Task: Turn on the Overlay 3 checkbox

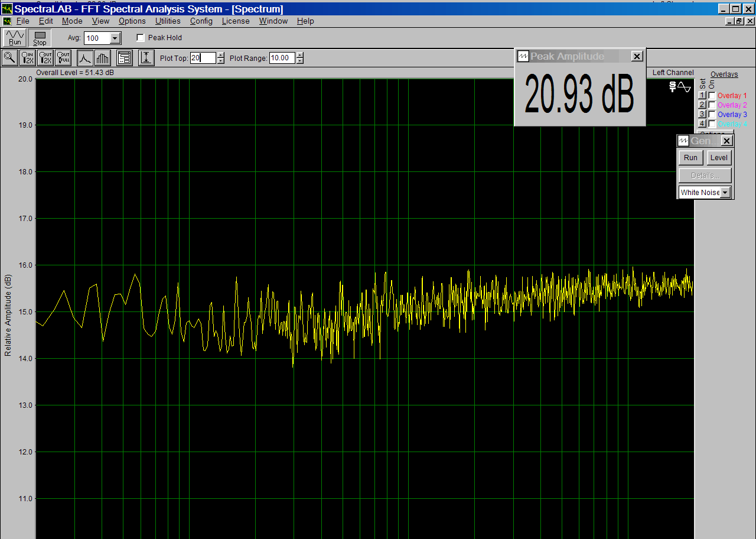Action: (712, 115)
